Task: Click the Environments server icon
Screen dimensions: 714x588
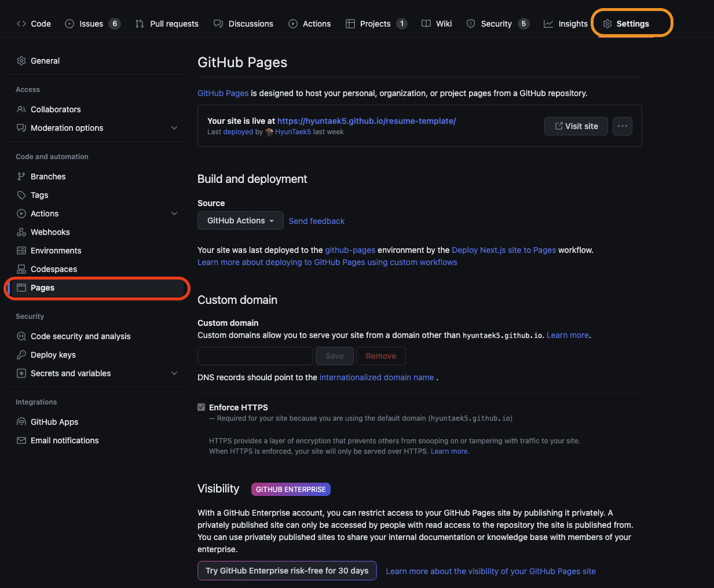Action: click(21, 251)
